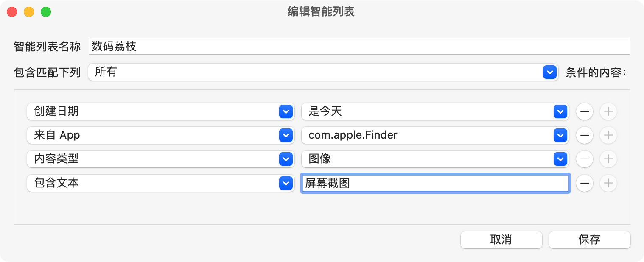The height and width of the screenshot is (262, 644).
Task: Add a condition after 包含文本 row
Action: (x=608, y=183)
